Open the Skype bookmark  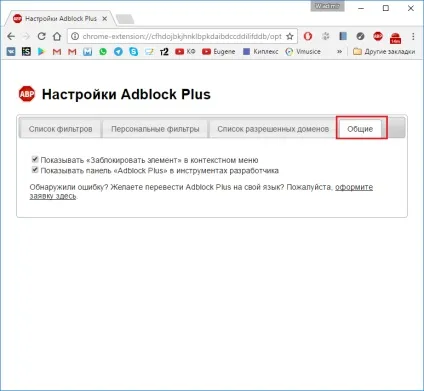(134, 52)
